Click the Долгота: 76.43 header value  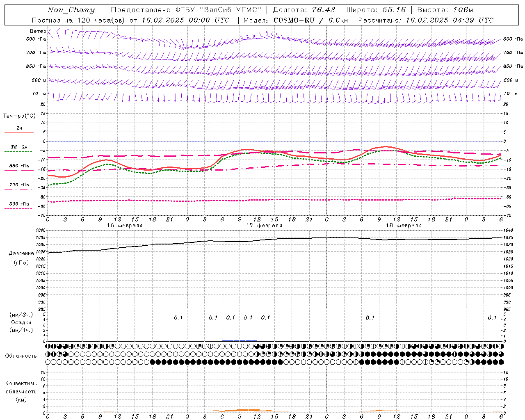tap(304, 10)
